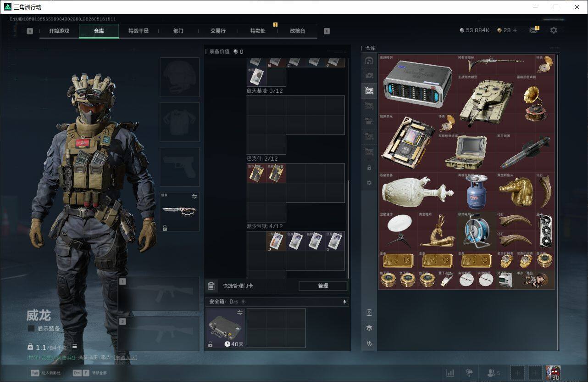Select the 移动电缆 cable reel item
Image resolution: width=588 pixels, height=382 pixels.
[476, 230]
